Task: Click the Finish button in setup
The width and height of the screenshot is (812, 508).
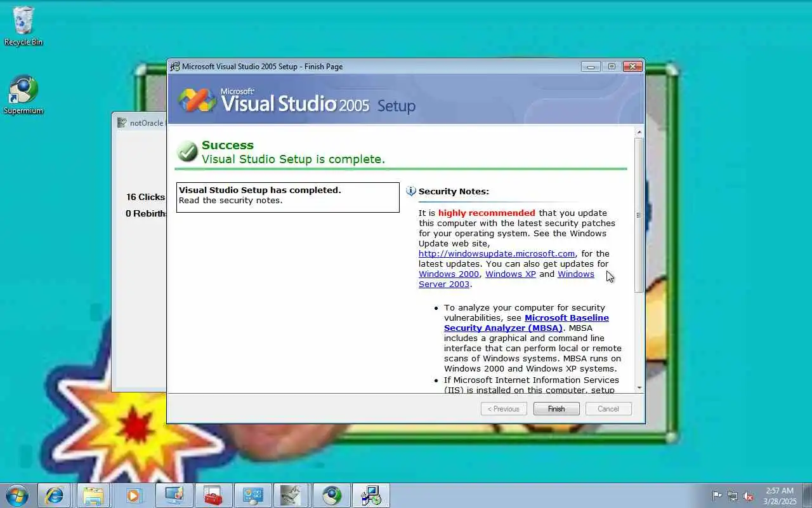Action: point(556,409)
